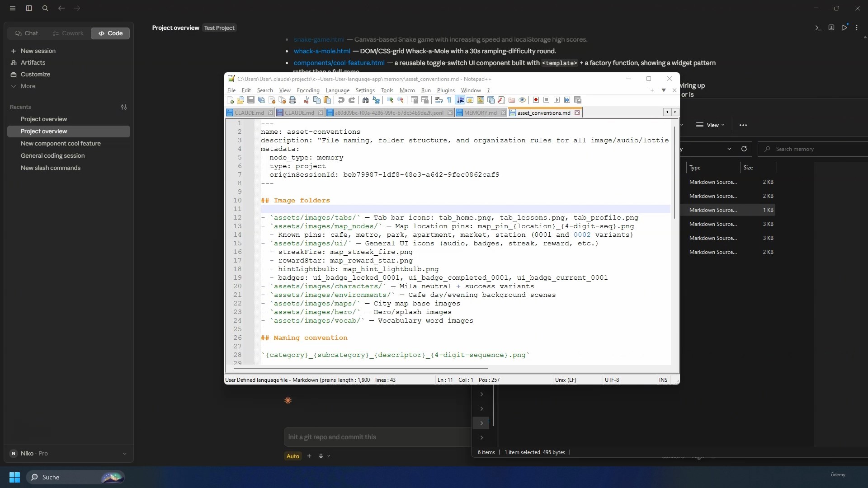Click the Playback macro icon

click(x=557, y=100)
